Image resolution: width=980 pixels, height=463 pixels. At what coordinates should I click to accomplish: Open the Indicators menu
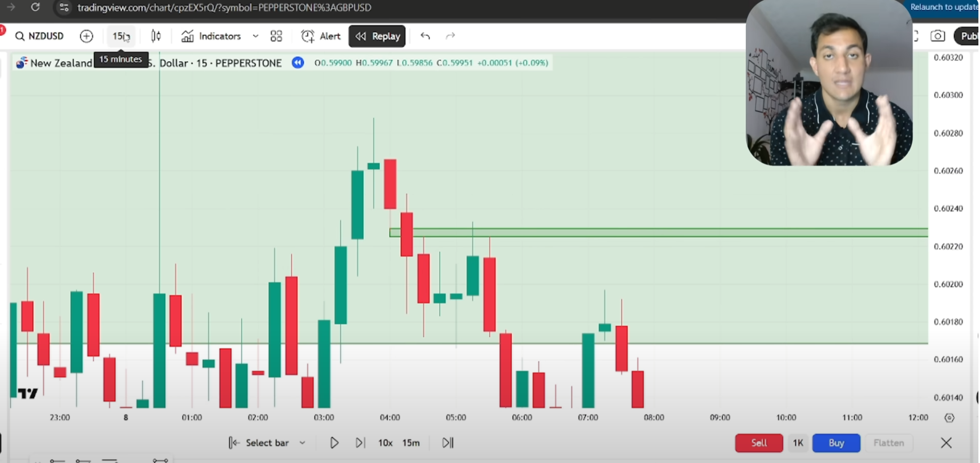coord(211,36)
